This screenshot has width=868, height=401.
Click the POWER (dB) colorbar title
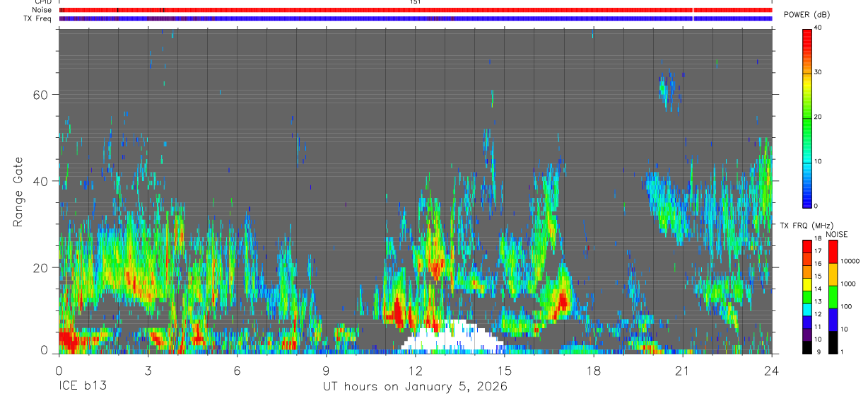tap(807, 14)
